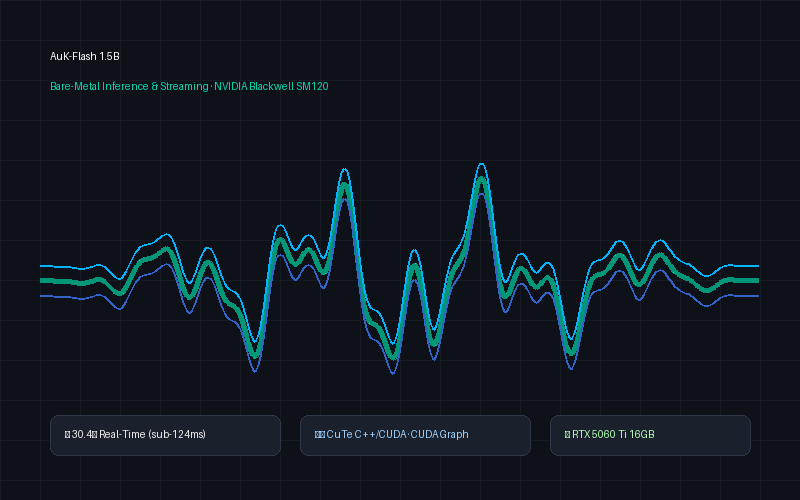Click the small glyph after 30.4 text
The height and width of the screenshot is (500, 800).
coord(95,435)
